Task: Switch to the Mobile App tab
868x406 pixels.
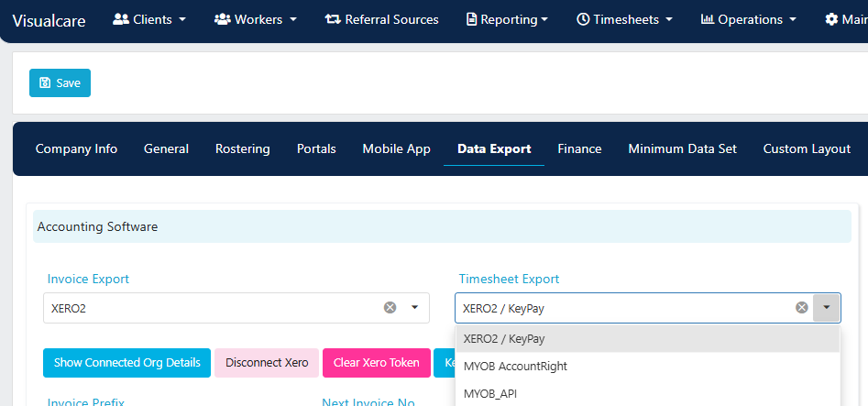Action: [x=396, y=149]
